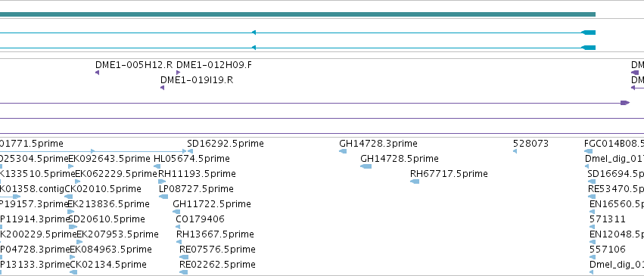Select the small 528073 feature arrow
The width and height of the screenshot is (644, 276).
(515, 151)
